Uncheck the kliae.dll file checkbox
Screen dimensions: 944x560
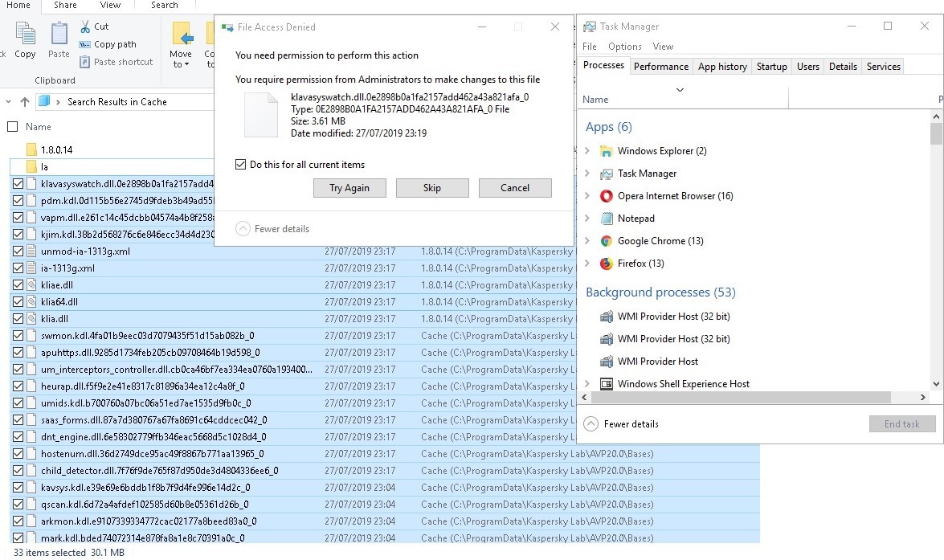18,285
